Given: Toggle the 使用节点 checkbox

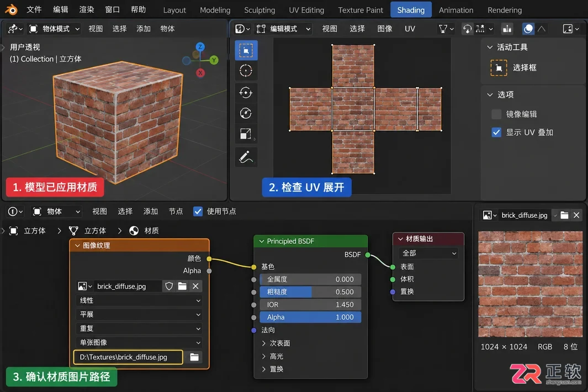Looking at the screenshot, I should [198, 211].
